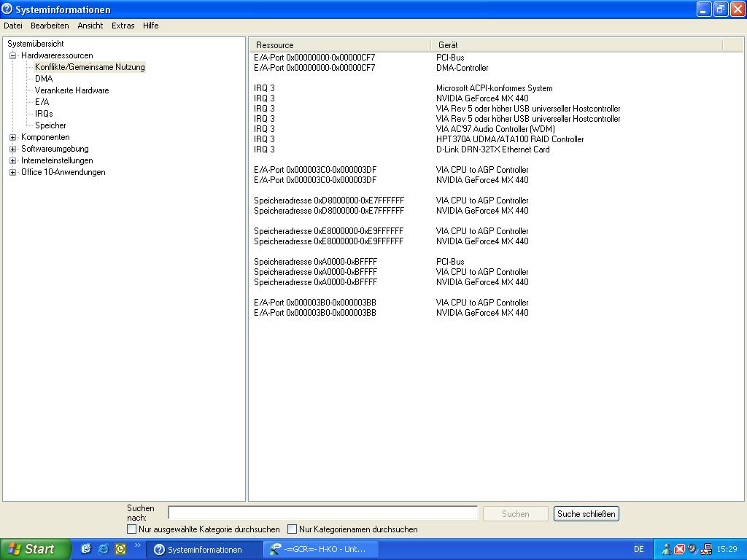Screen dimensions: 747x560
Task: Click the network computers tray icon
Action: (x=706, y=550)
